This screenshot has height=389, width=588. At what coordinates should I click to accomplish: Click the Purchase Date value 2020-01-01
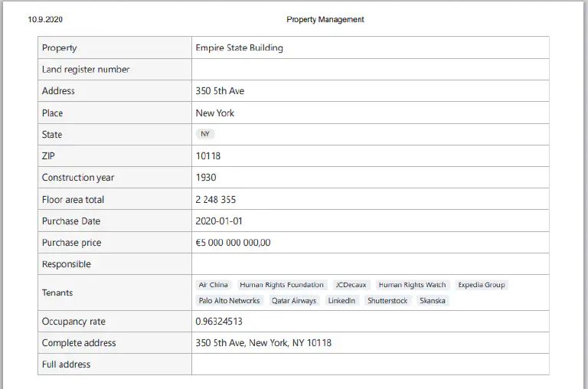click(219, 221)
